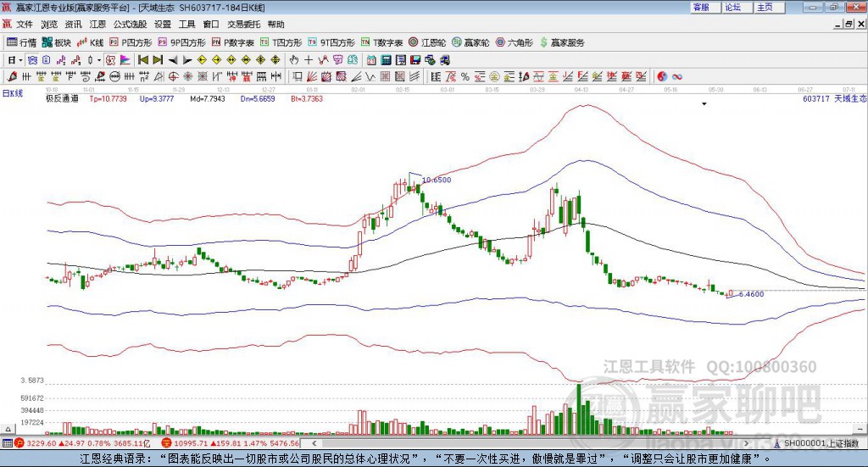Open the T数字表 number table
The image size is (868, 467).
[382, 42]
